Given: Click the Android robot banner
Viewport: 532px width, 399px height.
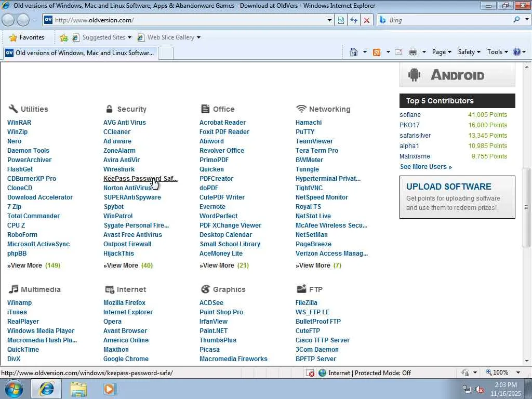Looking at the screenshot, I should coord(457,75).
